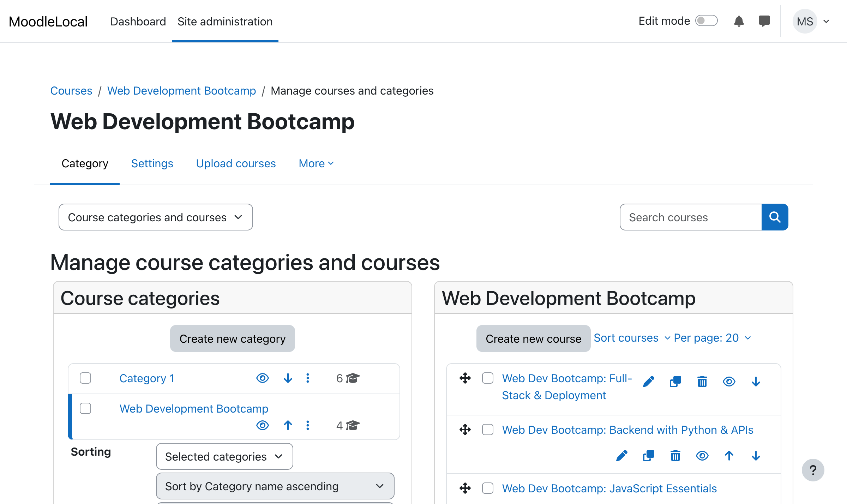
Task: Open Courses breadcrumb link
Action: coord(71,91)
